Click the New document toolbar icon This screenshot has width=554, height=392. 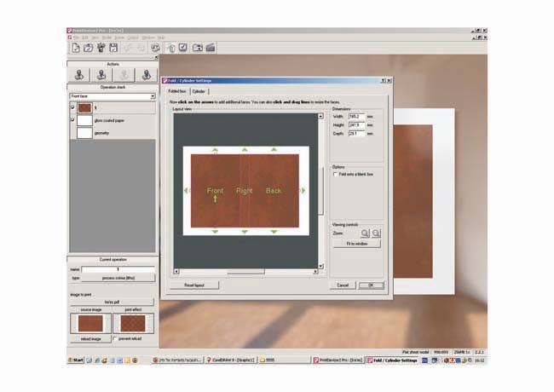pos(76,48)
